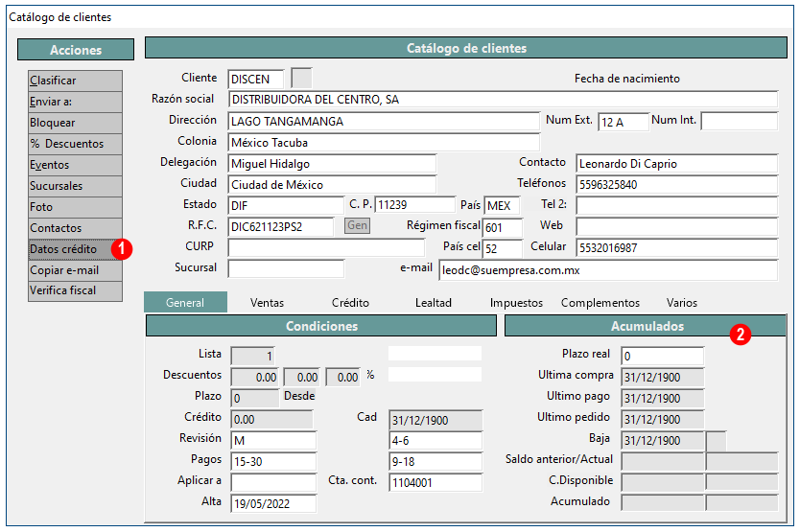This screenshot has height=532, width=800.
Task: Edit the Alta date 19/05/2022
Action: point(273,503)
